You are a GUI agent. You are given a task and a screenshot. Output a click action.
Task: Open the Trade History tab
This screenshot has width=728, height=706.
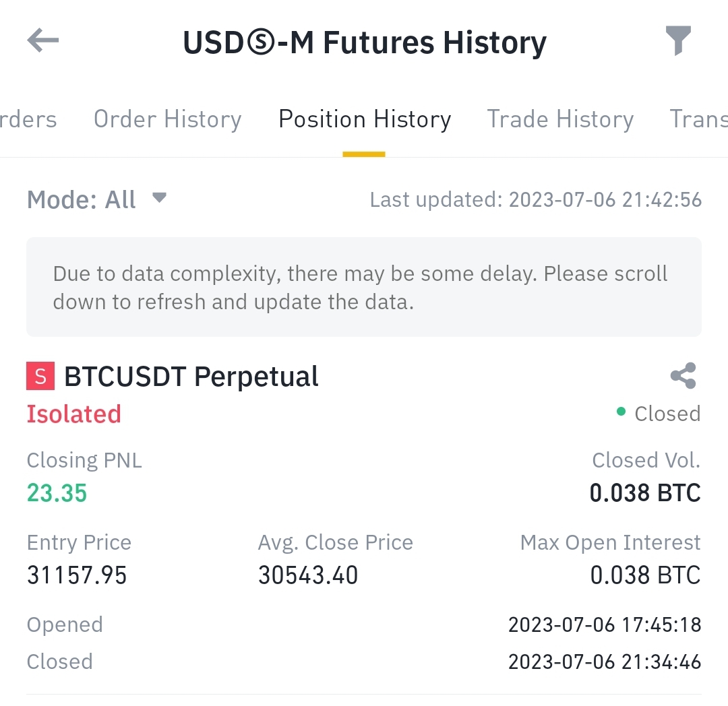(x=560, y=119)
